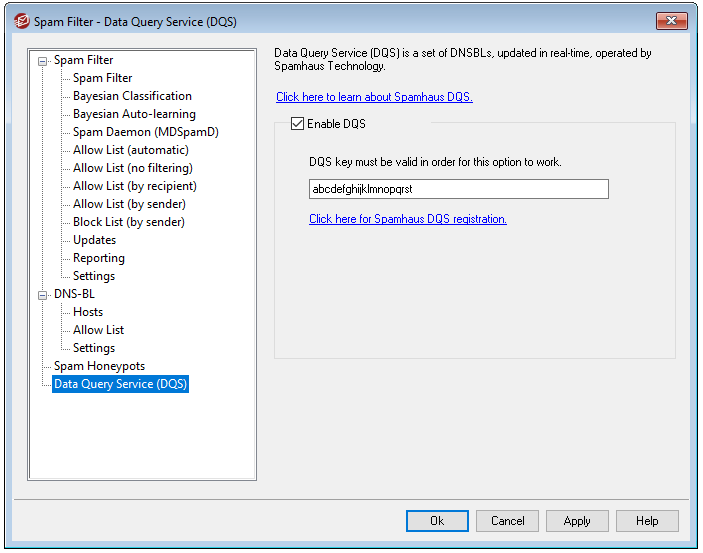
Task: Close the Spam Filter dialog window
Action: click(x=672, y=21)
